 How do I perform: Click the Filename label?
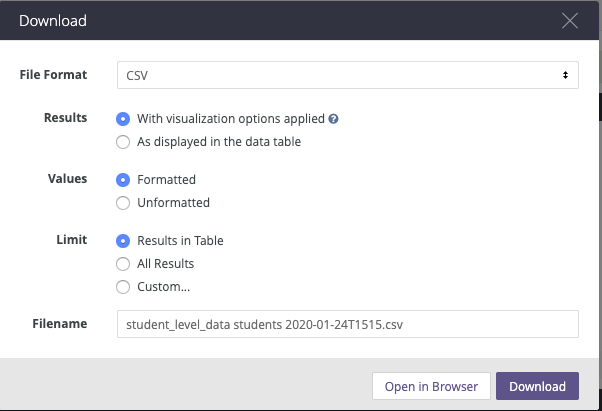coord(60,324)
